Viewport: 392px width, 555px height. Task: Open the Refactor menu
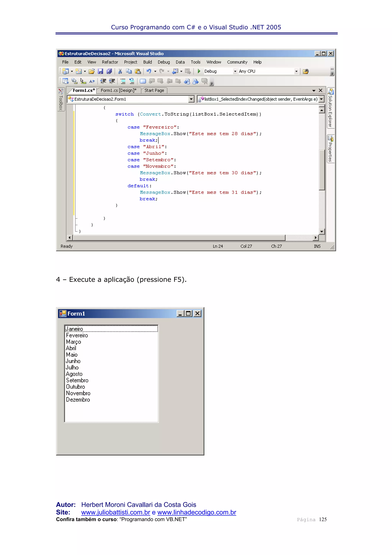tap(110, 62)
